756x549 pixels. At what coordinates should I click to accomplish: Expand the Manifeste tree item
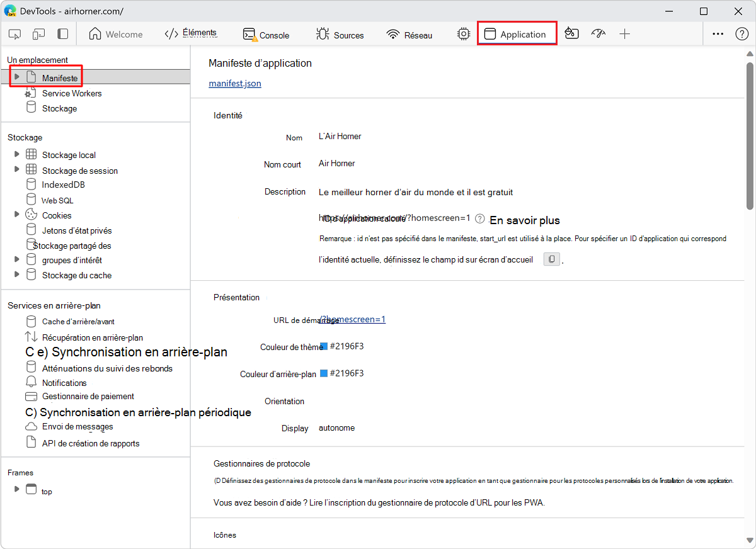[17, 77]
